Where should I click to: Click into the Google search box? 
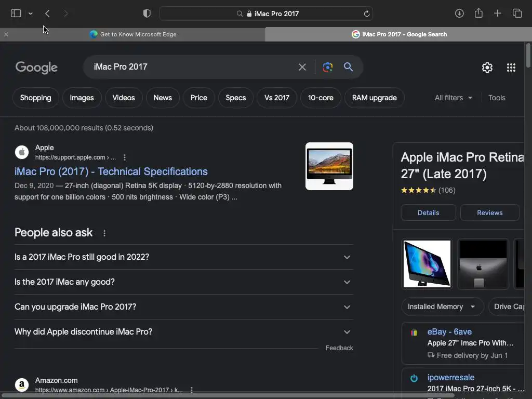190,67
